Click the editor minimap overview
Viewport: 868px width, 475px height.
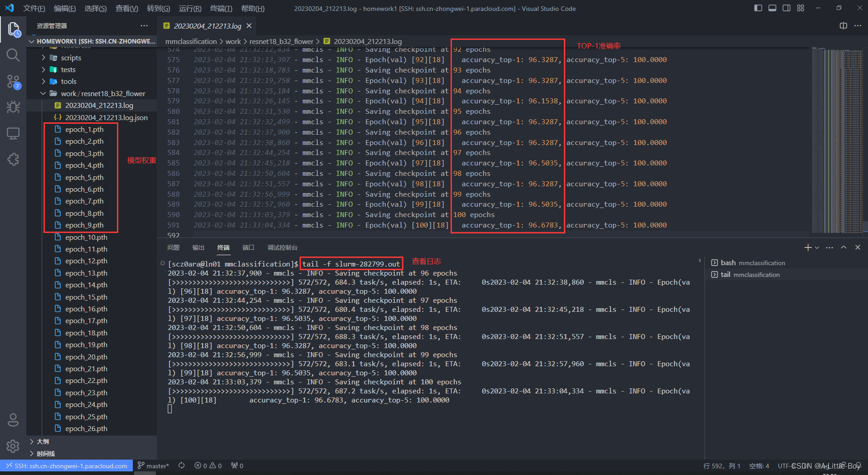point(837,140)
